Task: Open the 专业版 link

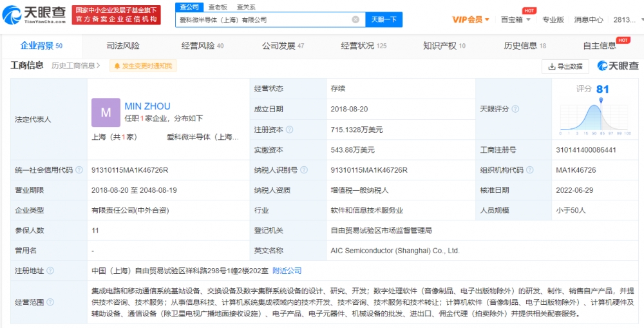Action: pos(553,19)
